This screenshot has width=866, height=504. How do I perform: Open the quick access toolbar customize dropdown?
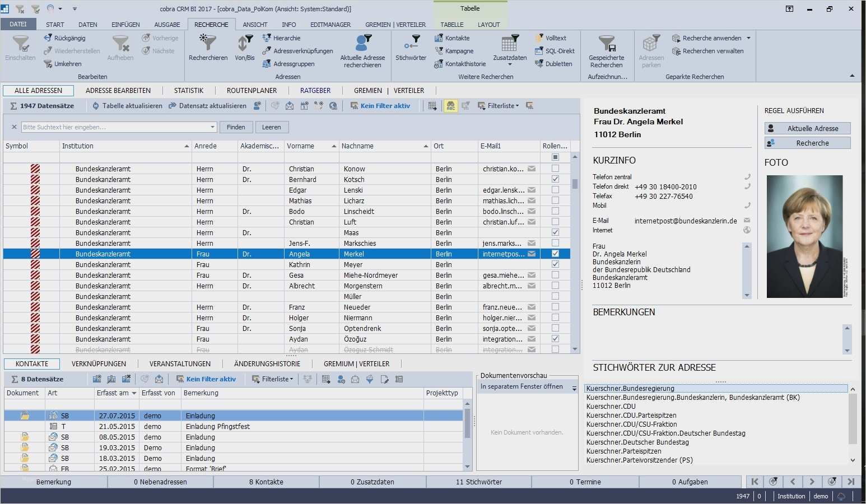coord(75,9)
